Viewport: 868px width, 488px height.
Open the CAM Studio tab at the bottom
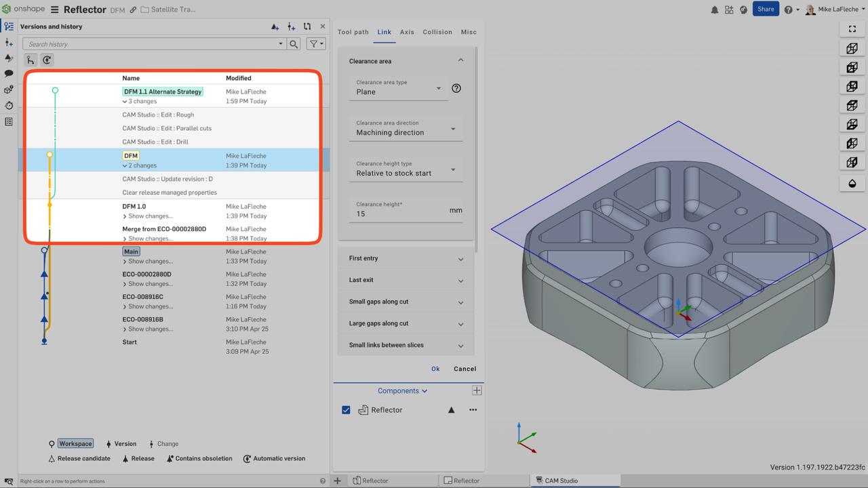[561, 480]
